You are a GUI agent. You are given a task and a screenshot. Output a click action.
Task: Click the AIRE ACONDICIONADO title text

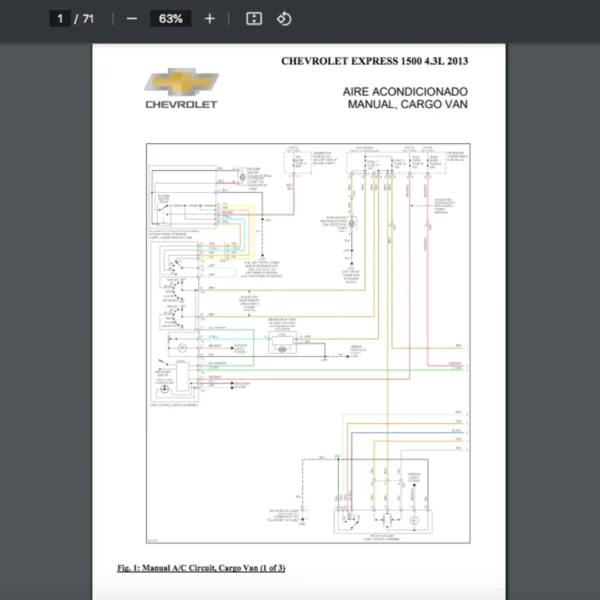click(405, 90)
